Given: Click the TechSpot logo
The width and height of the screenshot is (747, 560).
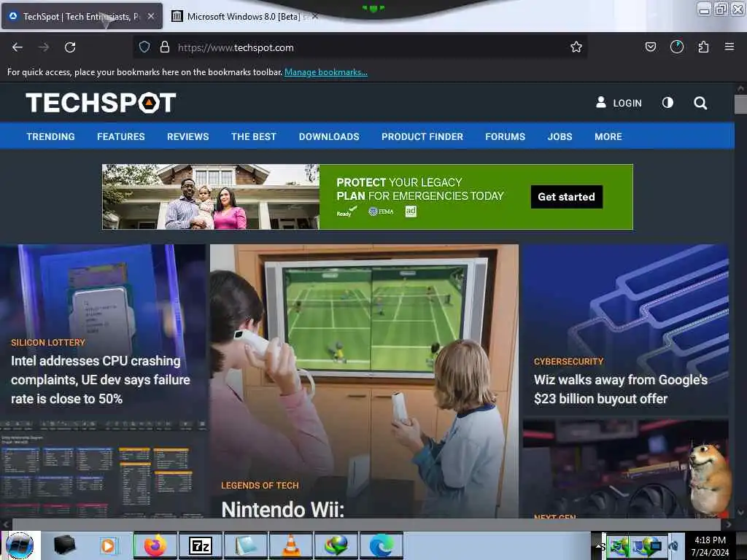Looking at the screenshot, I should [101, 103].
